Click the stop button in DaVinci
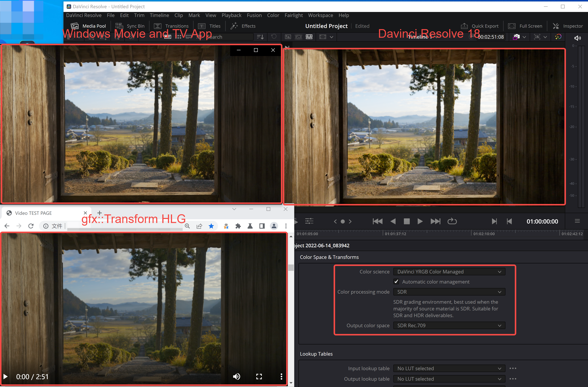This screenshot has width=588, height=387. tap(407, 221)
